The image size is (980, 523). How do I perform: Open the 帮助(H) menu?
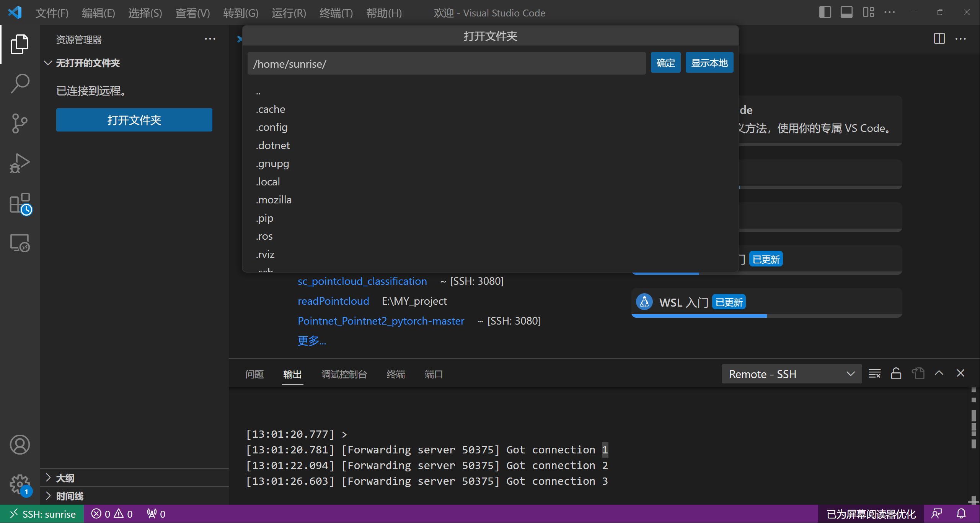click(x=384, y=13)
